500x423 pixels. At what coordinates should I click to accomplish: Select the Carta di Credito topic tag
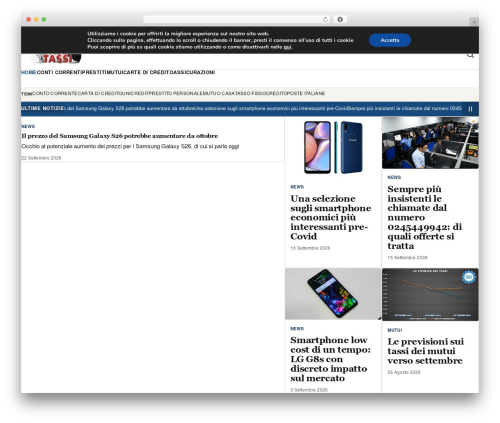[x=99, y=93]
